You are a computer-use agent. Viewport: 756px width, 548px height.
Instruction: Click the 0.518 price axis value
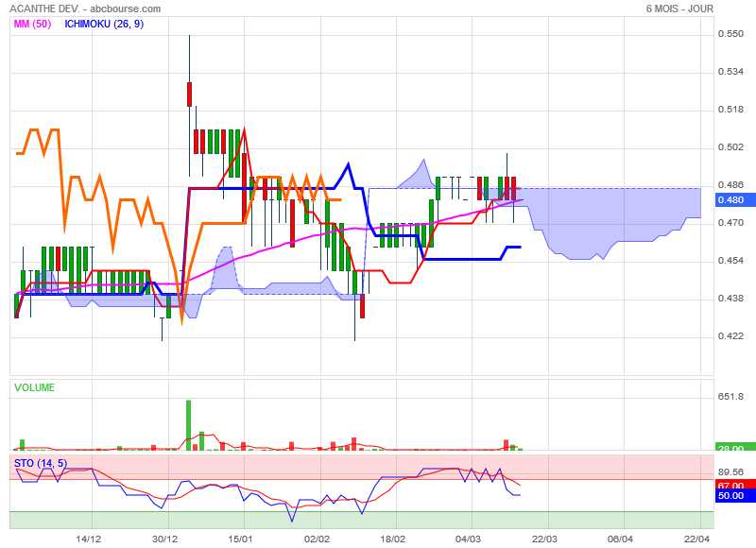click(x=730, y=110)
